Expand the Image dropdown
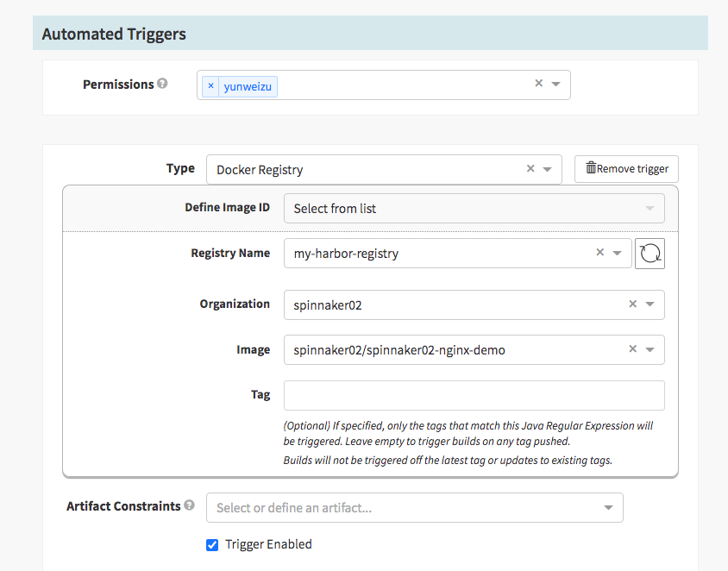This screenshot has width=728, height=571. [650, 349]
